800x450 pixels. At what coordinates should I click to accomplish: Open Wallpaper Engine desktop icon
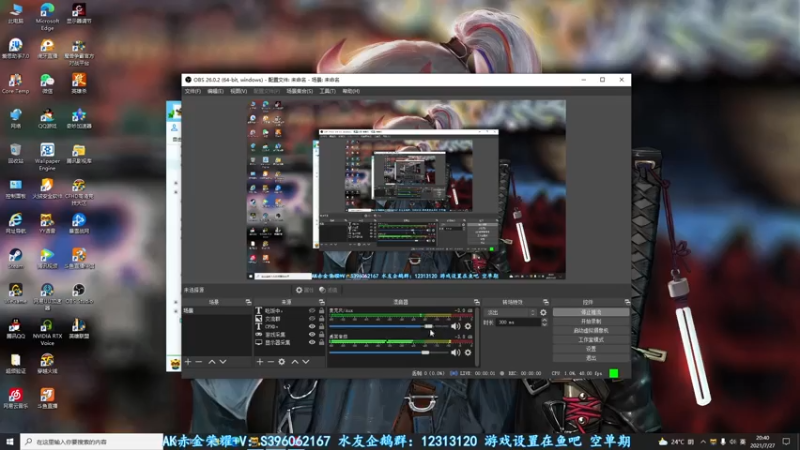pyautogui.click(x=47, y=157)
